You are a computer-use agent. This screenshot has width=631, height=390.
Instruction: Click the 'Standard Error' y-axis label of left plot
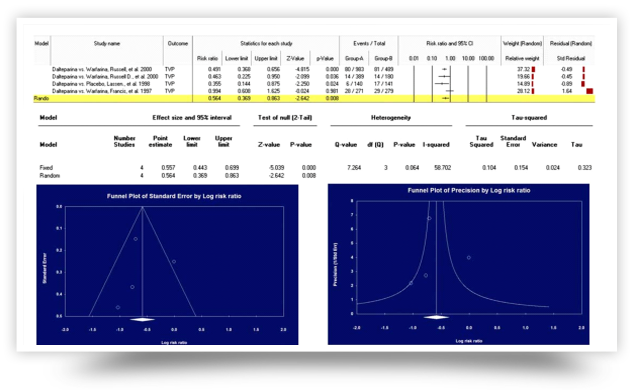(x=45, y=268)
